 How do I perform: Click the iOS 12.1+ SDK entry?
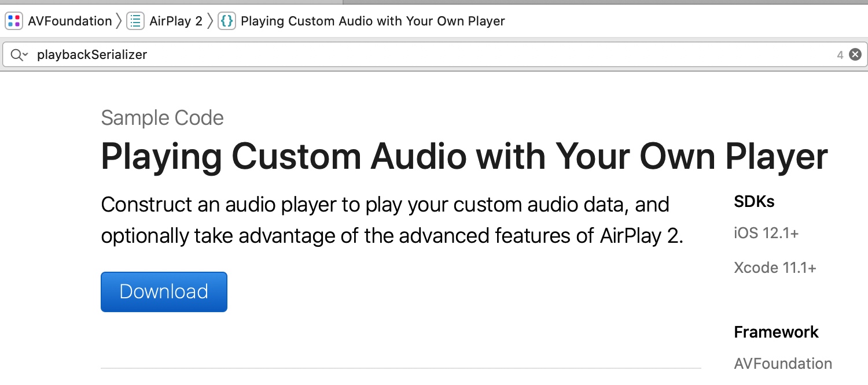[766, 234]
